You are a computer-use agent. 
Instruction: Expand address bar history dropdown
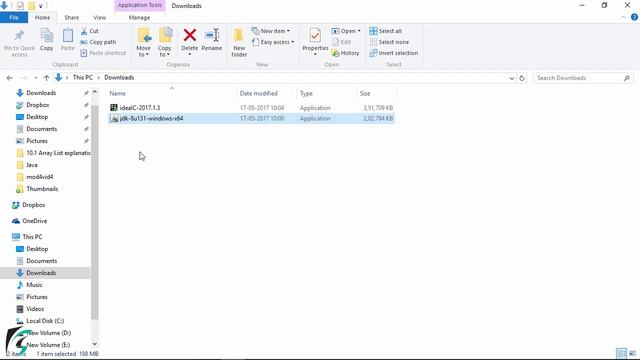pos(512,78)
